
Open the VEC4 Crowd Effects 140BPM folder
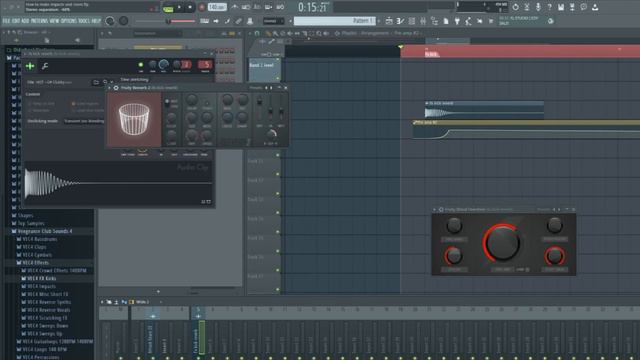point(56,271)
